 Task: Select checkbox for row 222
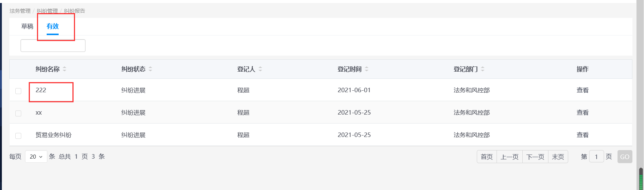click(x=18, y=91)
